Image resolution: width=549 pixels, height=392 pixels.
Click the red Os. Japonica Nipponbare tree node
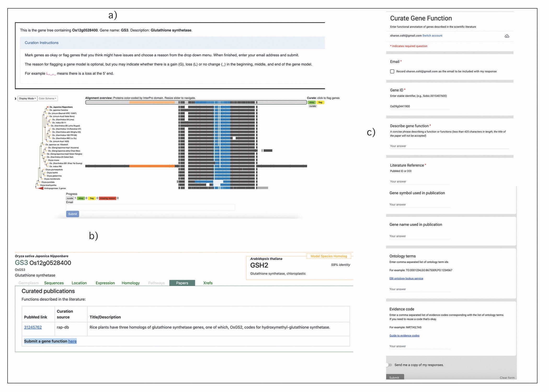[48, 107]
